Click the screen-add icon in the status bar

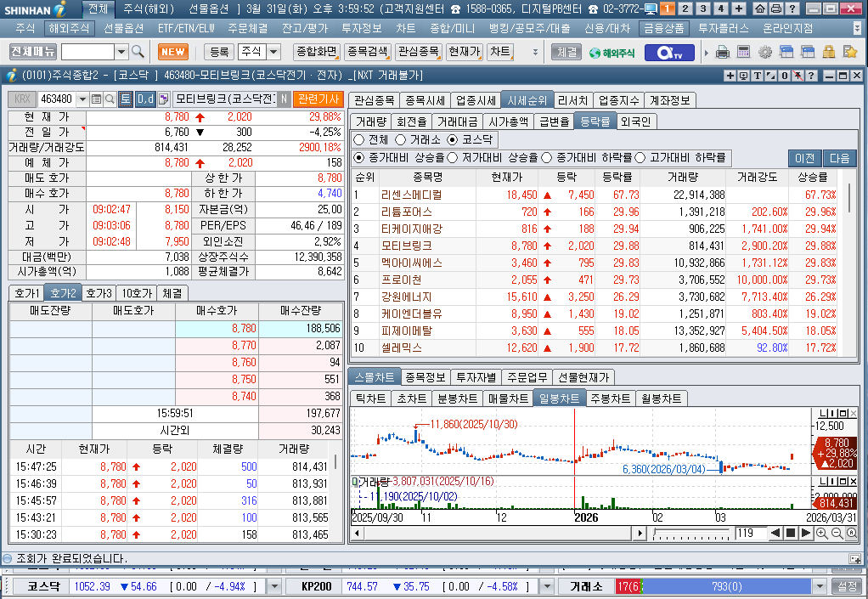[x=854, y=558]
